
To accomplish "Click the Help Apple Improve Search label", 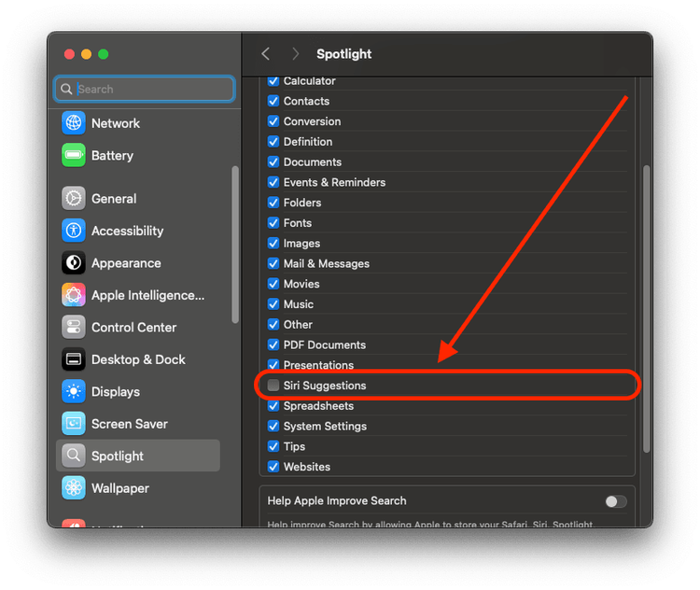I will 337,500.
